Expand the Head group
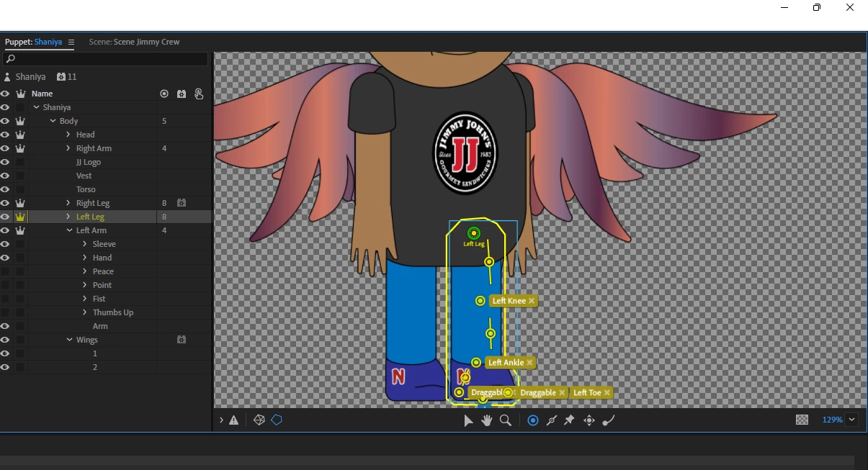The width and height of the screenshot is (868, 470). pos(68,135)
